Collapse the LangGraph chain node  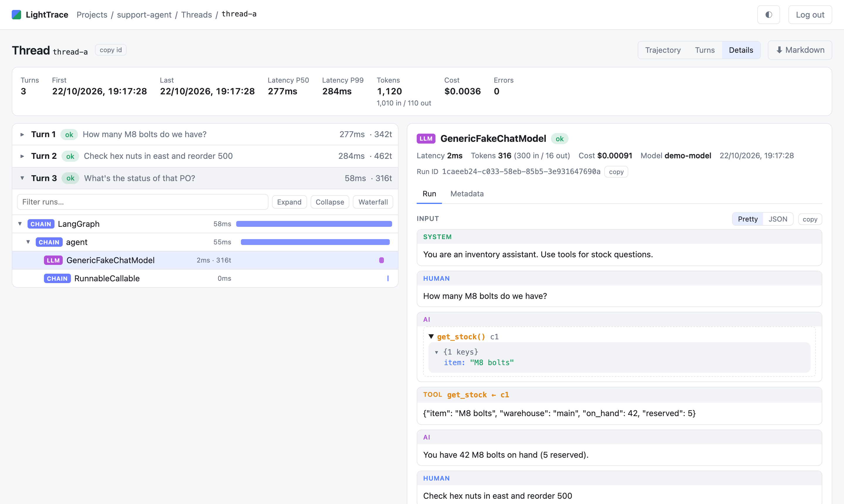pyautogui.click(x=20, y=224)
